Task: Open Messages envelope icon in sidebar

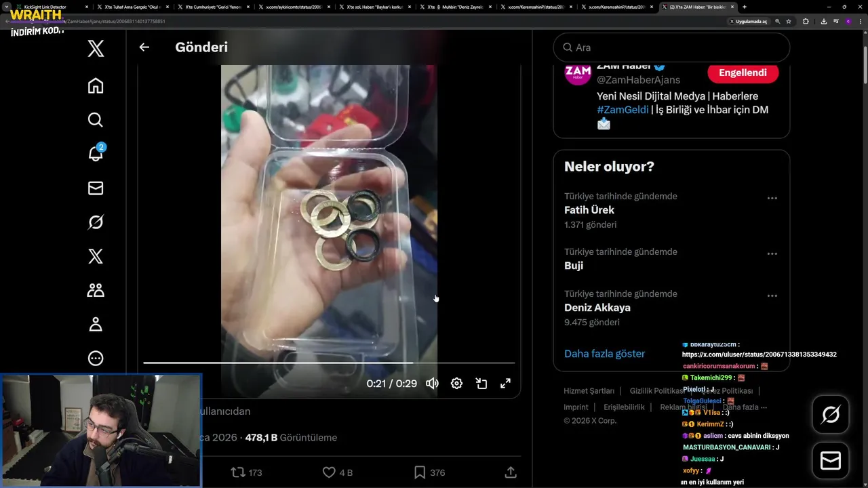Action: coord(96,188)
